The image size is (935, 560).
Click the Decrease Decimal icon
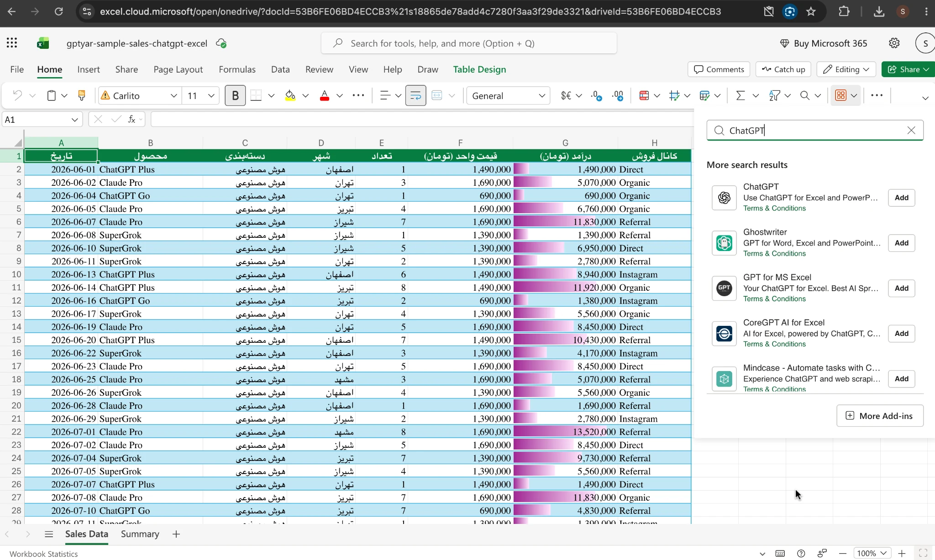[596, 95]
